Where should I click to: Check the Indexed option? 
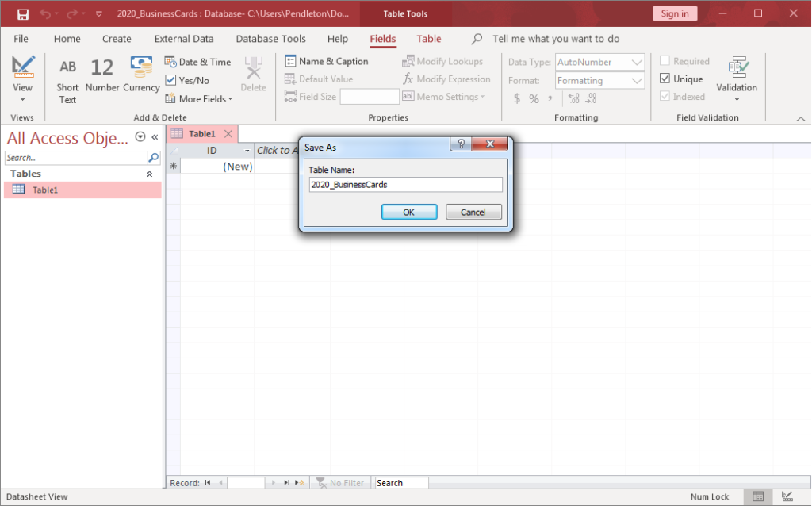666,96
